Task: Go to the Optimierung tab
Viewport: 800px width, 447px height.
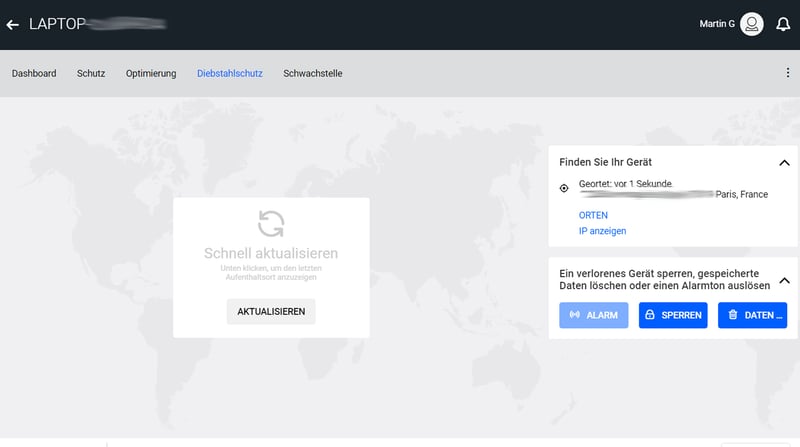Action: [151, 73]
